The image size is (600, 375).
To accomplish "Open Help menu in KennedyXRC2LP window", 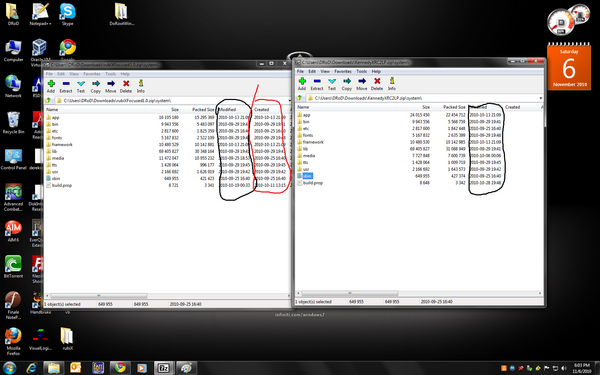I will (376, 71).
